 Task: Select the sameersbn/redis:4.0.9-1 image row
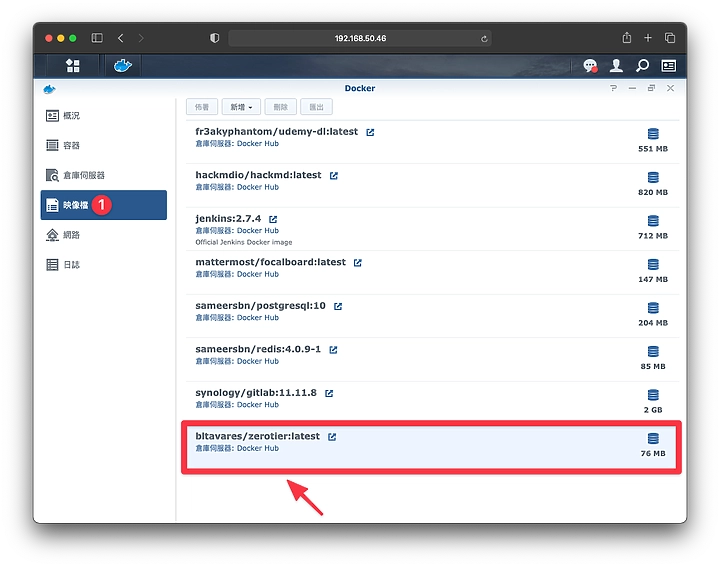click(x=433, y=359)
